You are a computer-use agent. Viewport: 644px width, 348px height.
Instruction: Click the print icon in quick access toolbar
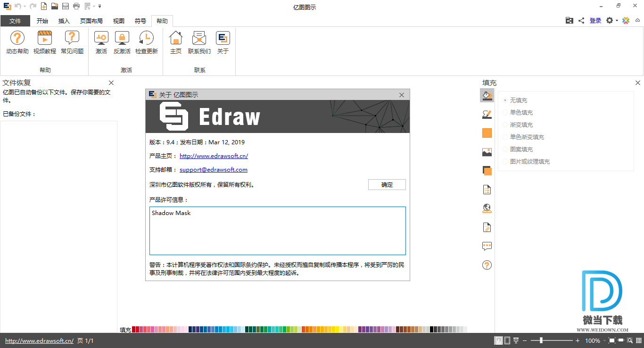point(76,6)
